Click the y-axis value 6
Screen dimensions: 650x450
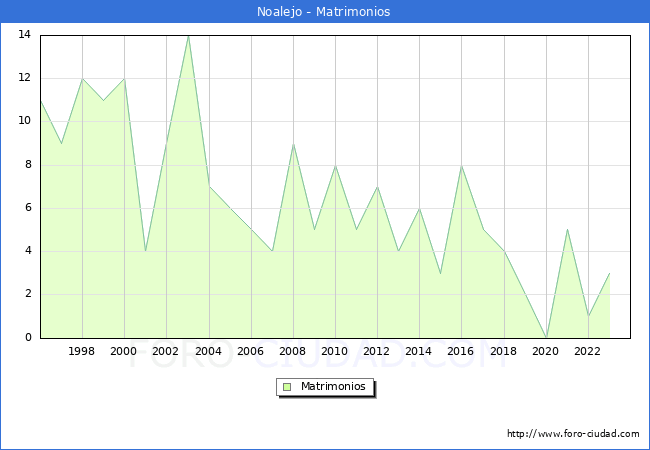click(x=28, y=208)
